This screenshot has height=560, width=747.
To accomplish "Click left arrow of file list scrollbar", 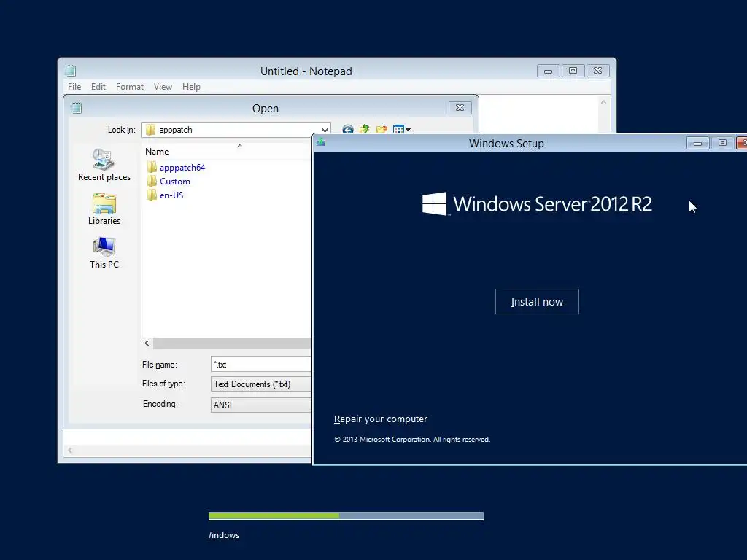I will pos(147,343).
